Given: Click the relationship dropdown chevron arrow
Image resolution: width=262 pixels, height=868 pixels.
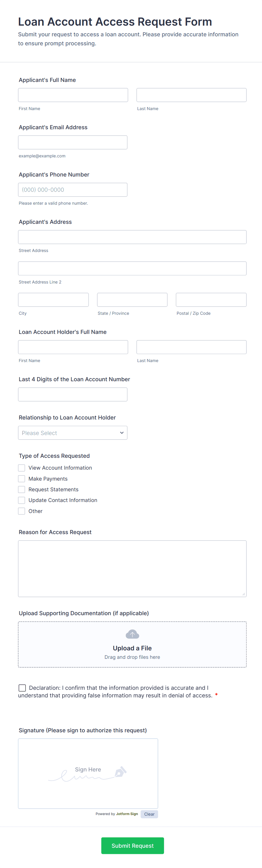Looking at the screenshot, I should pyautogui.click(x=122, y=433).
